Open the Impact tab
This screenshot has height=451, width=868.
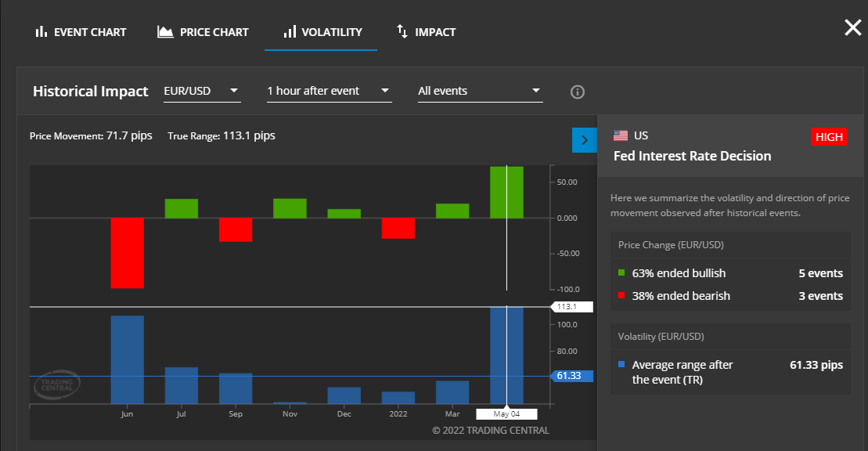point(427,32)
